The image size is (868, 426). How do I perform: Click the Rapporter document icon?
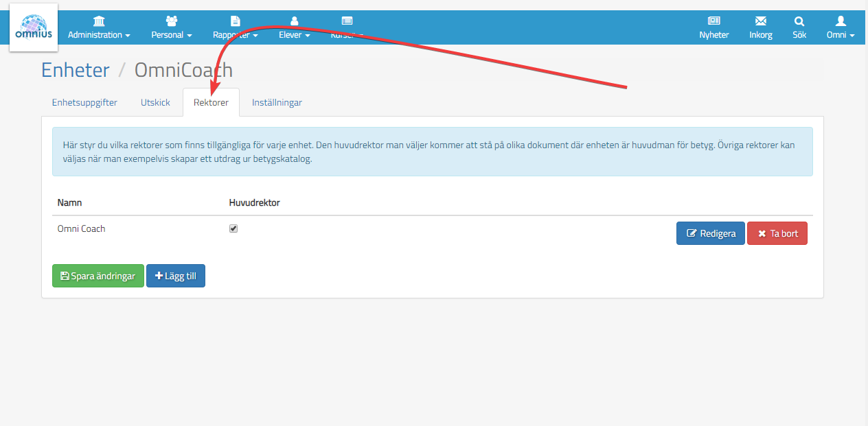236,21
